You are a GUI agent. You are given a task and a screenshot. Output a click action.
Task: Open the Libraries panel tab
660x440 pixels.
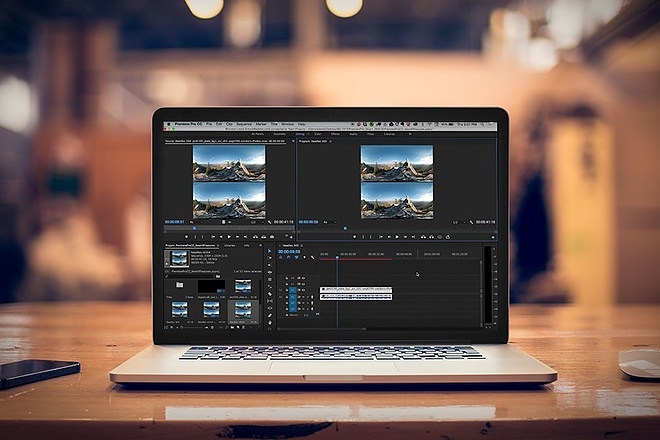229,245
